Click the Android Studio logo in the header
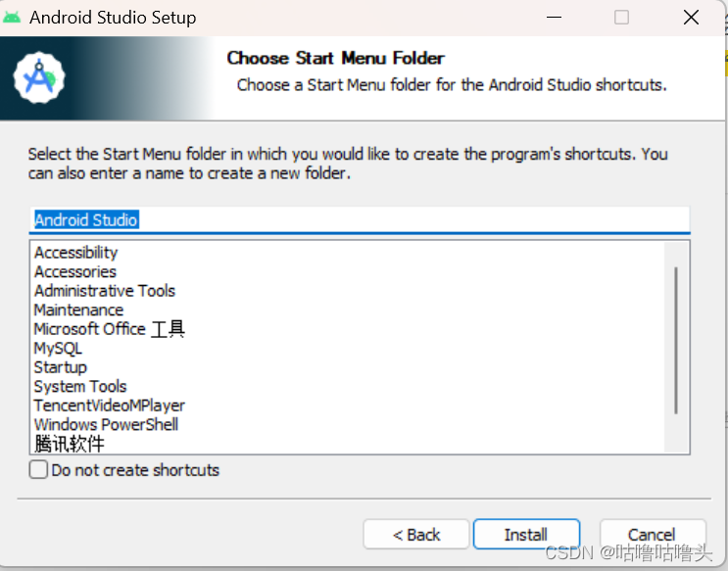Image resolution: width=728 pixels, height=571 pixels. [39, 78]
